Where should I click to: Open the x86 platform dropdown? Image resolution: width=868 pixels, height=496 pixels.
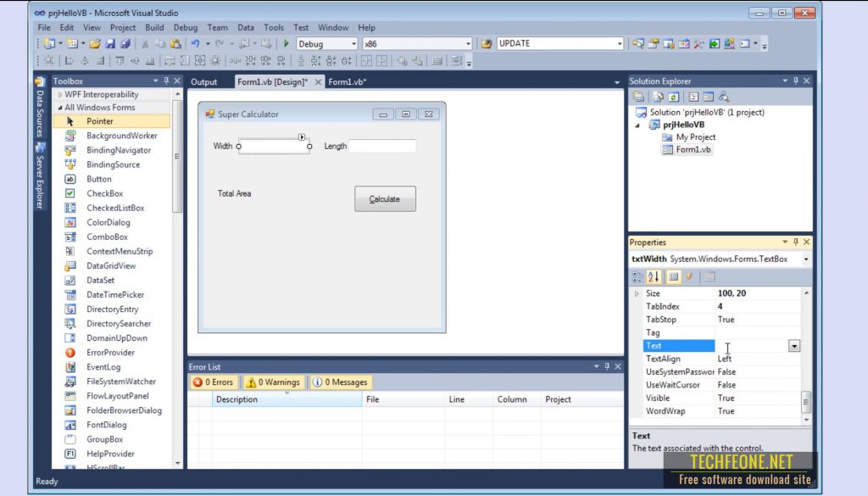point(468,44)
